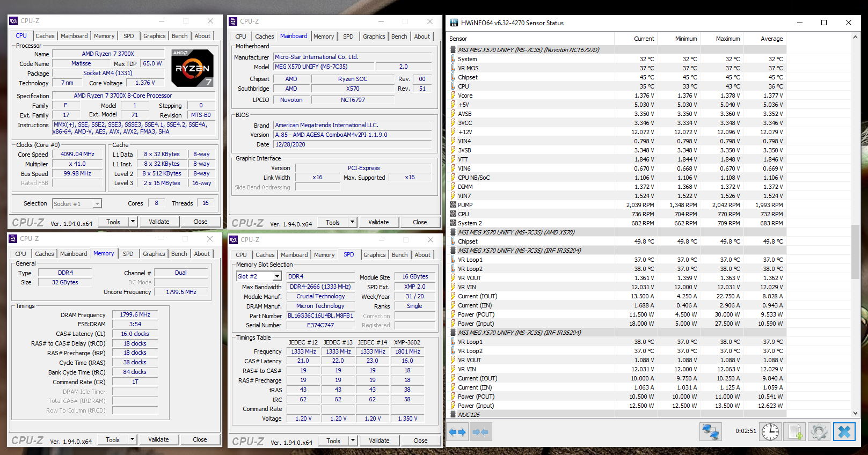Click the blue X close sensors icon
This screenshot has width=868, height=455.
pos(844,431)
